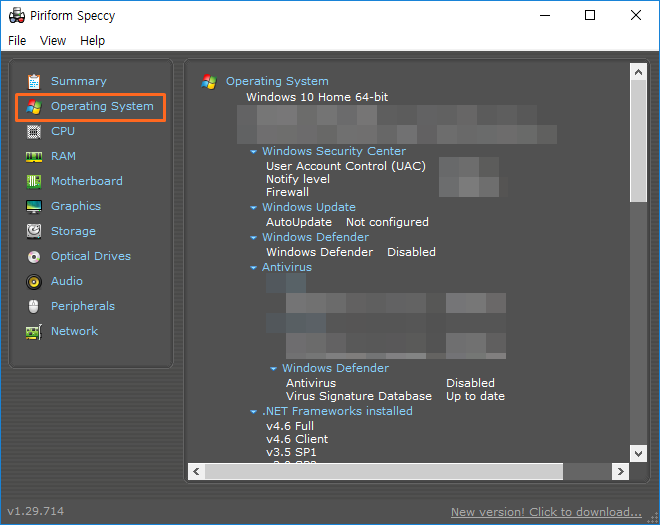Collapse the .NET Frameworks installed node
The width and height of the screenshot is (660, 525).
(x=253, y=412)
